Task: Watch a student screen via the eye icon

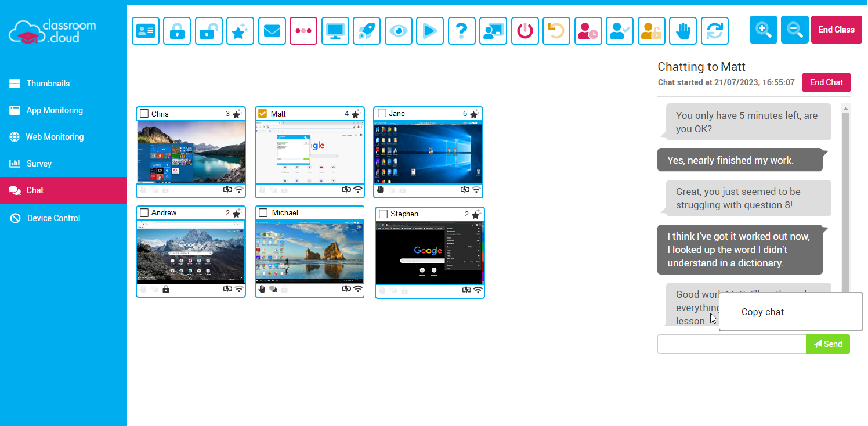Action: tap(398, 30)
